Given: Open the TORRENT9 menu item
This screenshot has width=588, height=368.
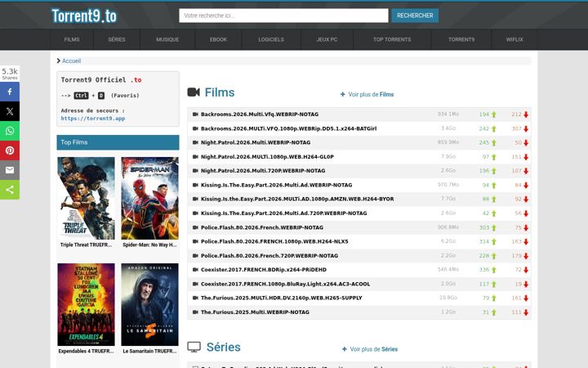Looking at the screenshot, I should tap(461, 39).
